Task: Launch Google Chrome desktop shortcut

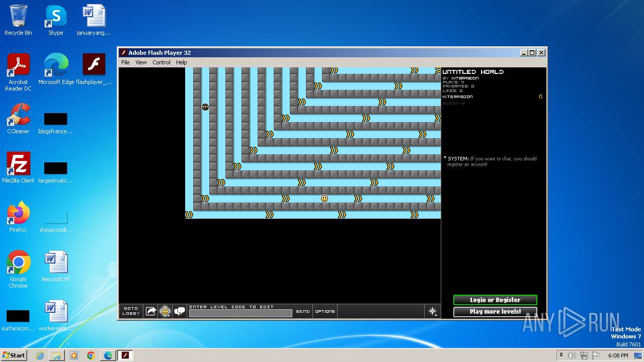Action: click(x=18, y=269)
